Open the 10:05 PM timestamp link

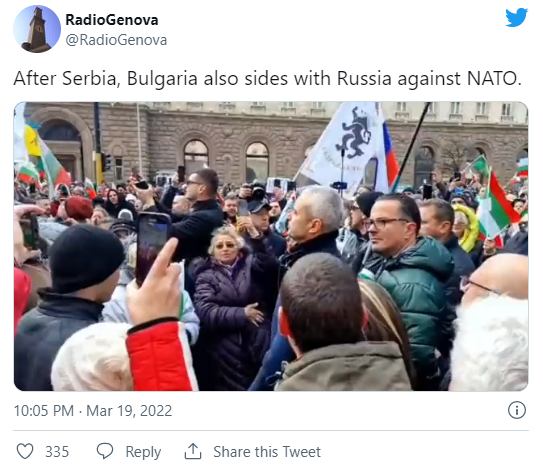coord(44,411)
